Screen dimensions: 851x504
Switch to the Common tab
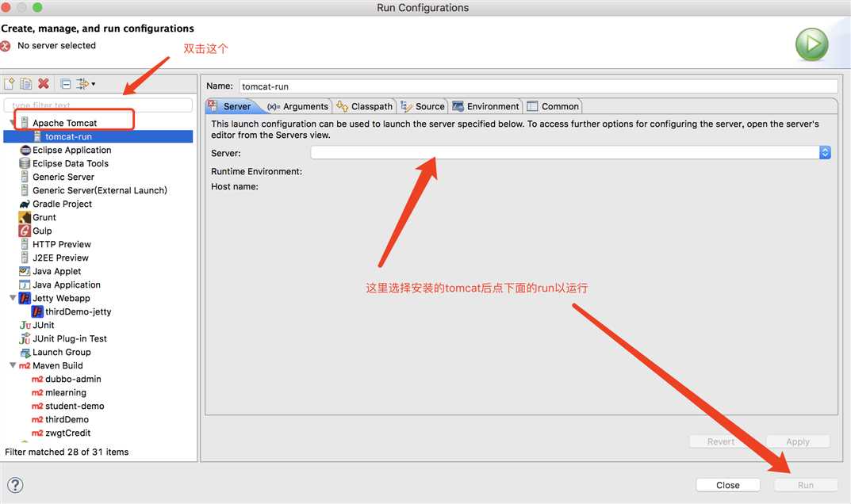pyautogui.click(x=553, y=106)
